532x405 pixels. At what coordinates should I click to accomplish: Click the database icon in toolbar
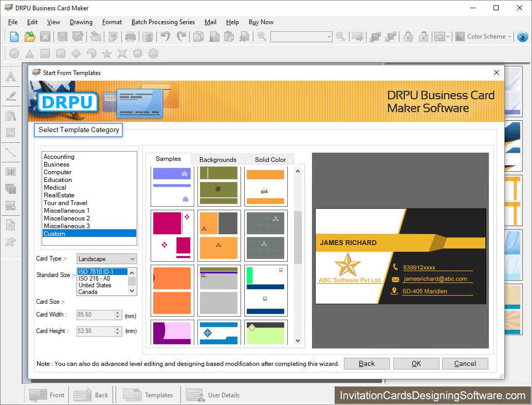(x=147, y=36)
